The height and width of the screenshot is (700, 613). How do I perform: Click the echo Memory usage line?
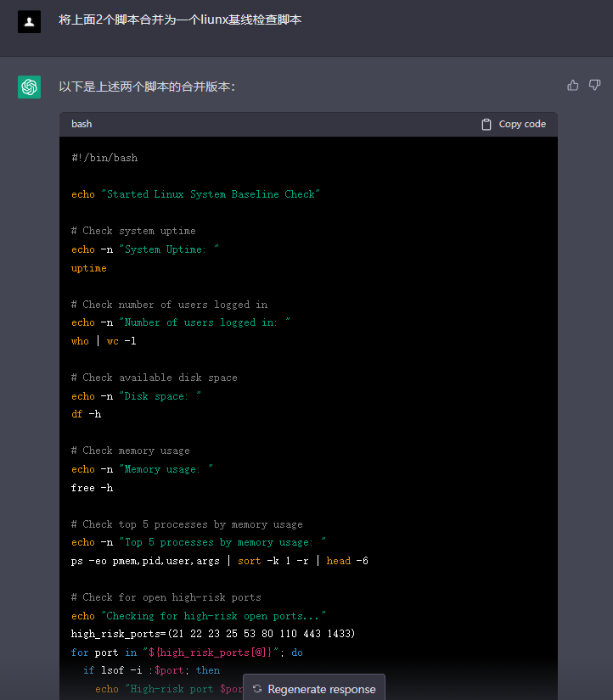tap(142, 469)
